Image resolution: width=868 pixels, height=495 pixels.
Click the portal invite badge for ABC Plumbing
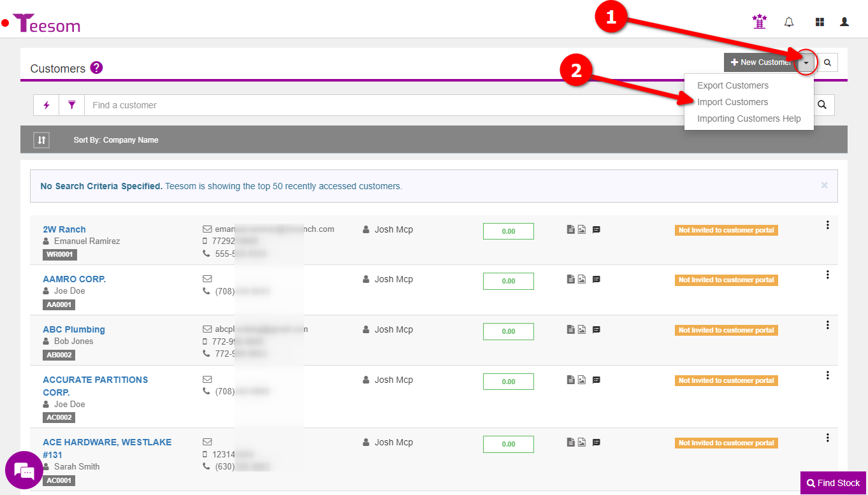point(727,330)
